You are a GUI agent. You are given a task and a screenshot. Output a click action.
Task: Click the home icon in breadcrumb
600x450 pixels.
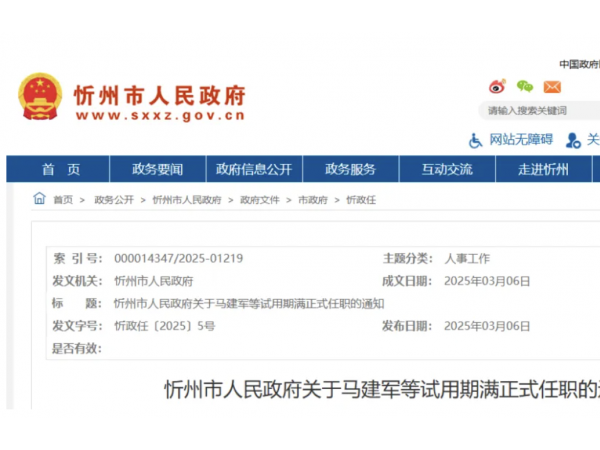pyautogui.click(x=39, y=199)
